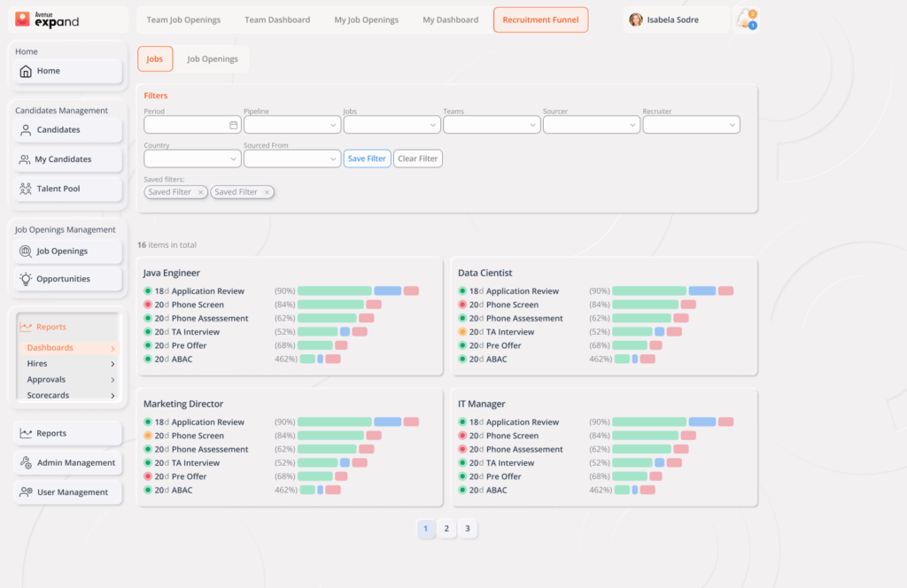The width and height of the screenshot is (907, 588).
Task: Expand the Hires submenu under Reports
Action: (x=112, y=364)
